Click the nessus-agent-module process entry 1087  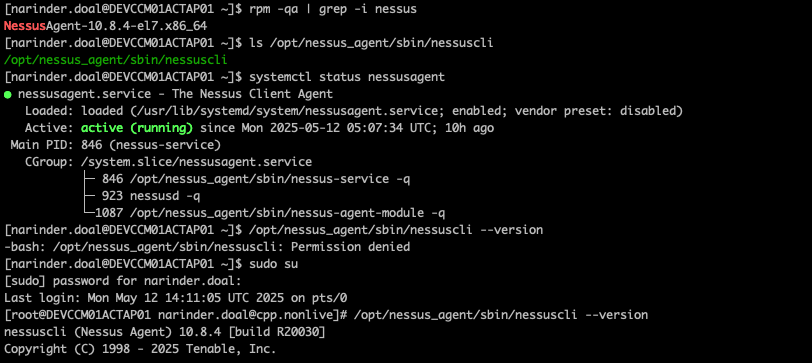pos(267,213)
